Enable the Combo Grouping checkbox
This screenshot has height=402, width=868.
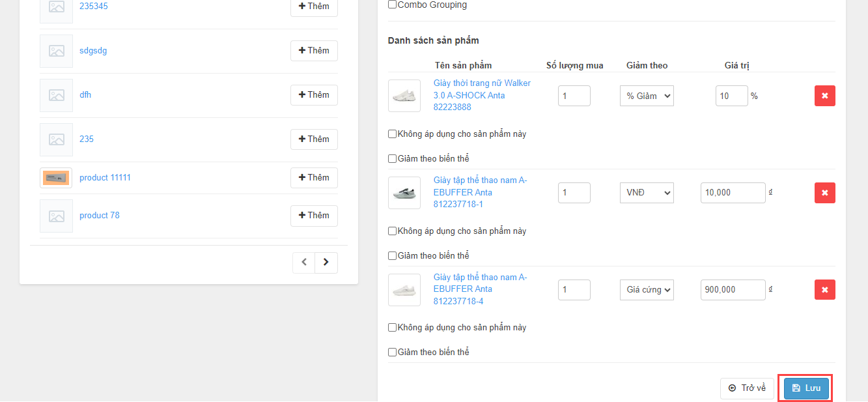pyautogui.click(x=393, y=5)
